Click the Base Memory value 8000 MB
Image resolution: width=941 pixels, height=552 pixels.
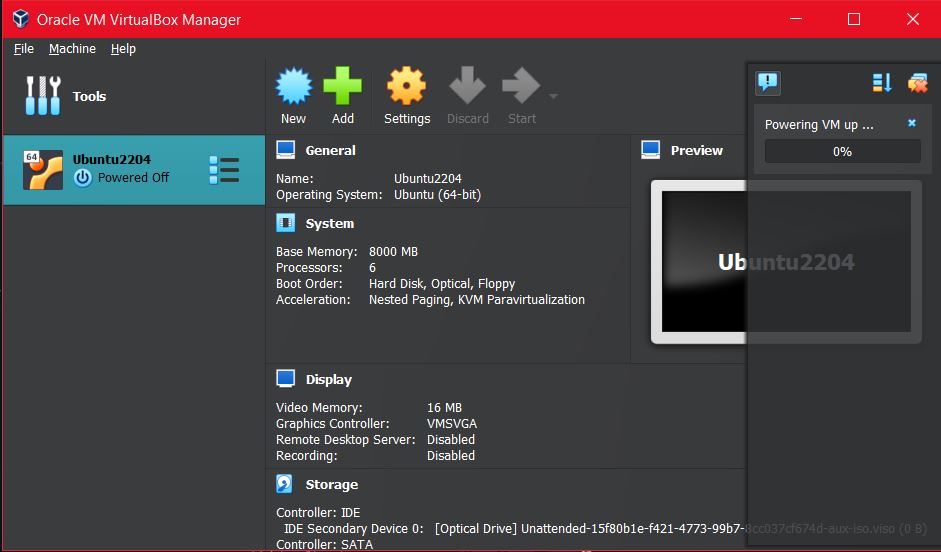pyautogui.click(x=393, y=252)
